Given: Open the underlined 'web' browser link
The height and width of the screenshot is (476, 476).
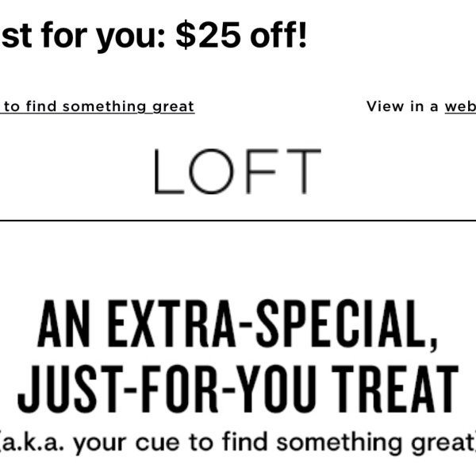Looking at the screenshot, I should [x=460, y=106].
